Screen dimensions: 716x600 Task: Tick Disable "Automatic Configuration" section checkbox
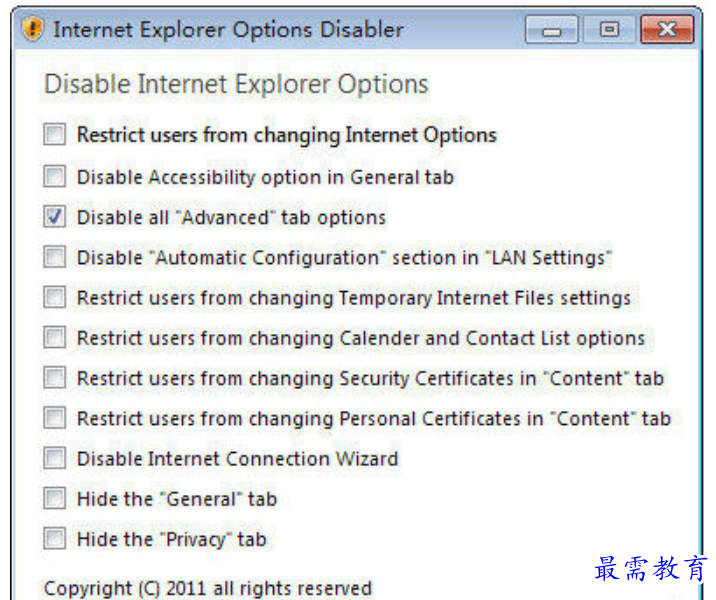click(x=54, y=257)
